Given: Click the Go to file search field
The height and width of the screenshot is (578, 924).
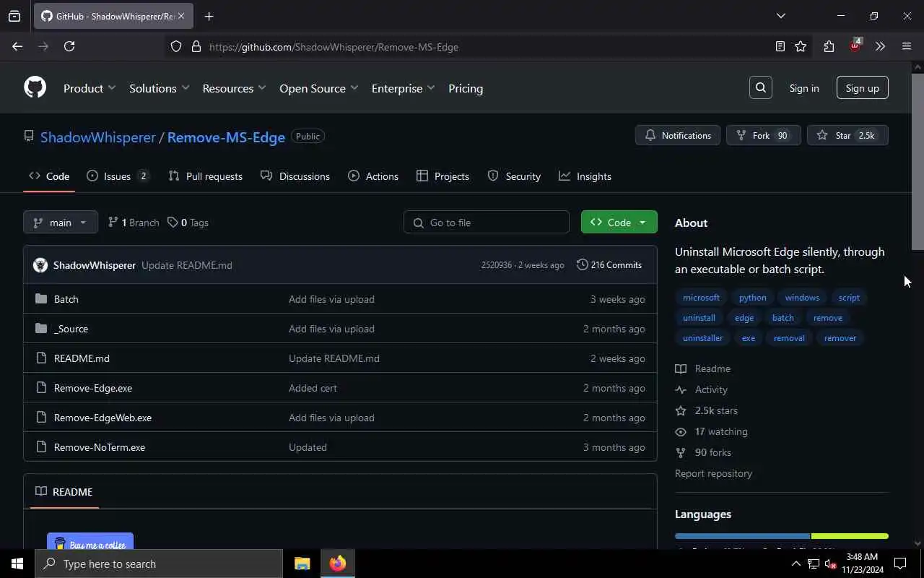Looking at the screenshot, I should point(487,223).
